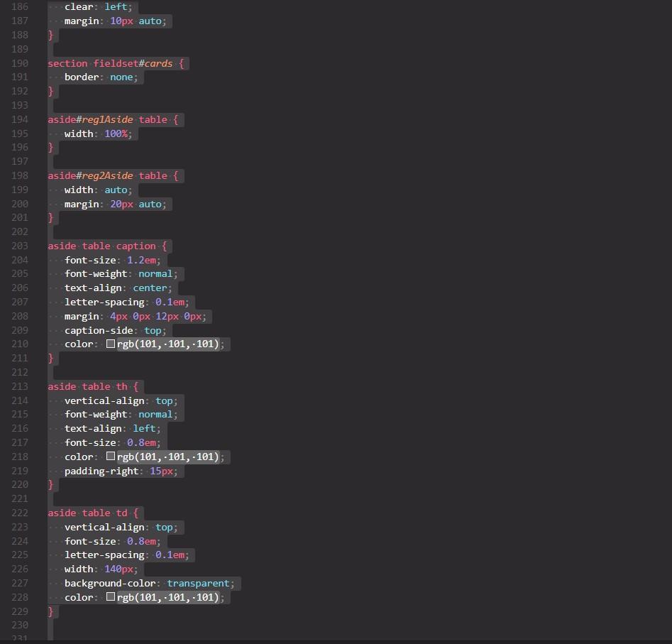Click the color swatch beside line 228's rgb value
The height and width of the screenshot is (644, 672).
click(111, 597)
